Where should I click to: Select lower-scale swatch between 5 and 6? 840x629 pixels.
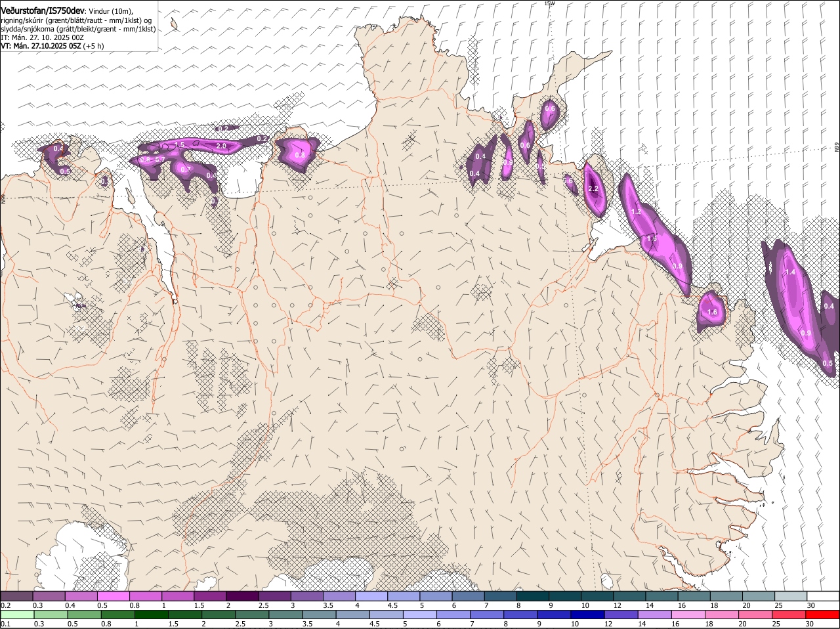[x=420, y=615]
